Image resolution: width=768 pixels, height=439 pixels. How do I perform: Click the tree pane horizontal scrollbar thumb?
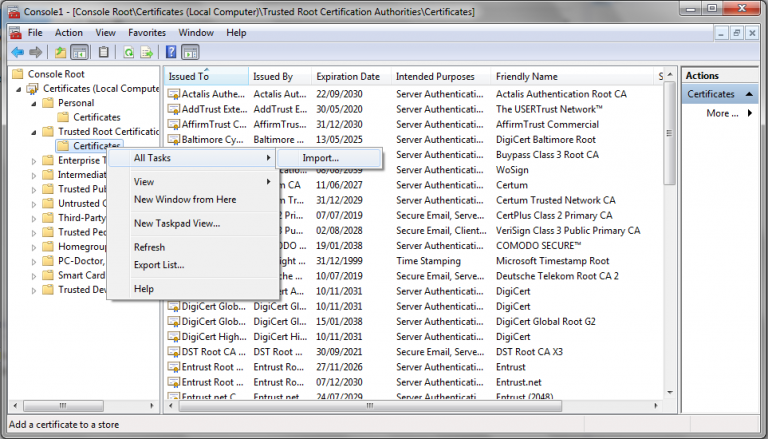point(63,406)
